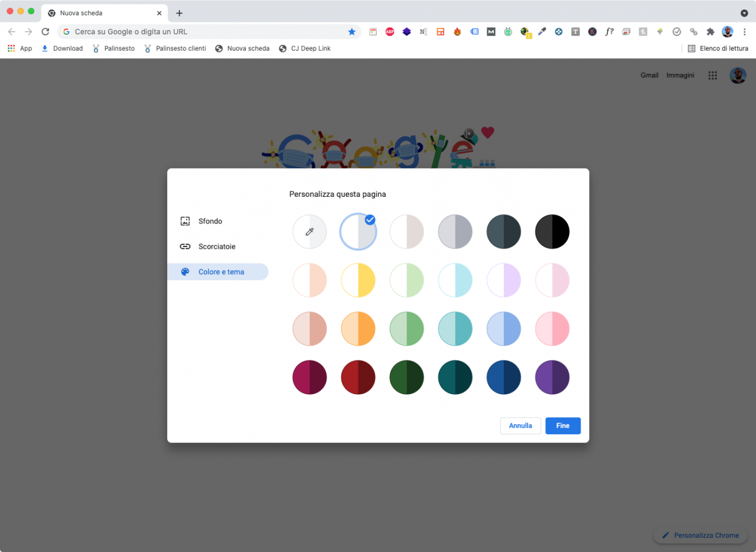
Task: Open the tab search dropdown arrow
Action: click(x=744, y=13)
